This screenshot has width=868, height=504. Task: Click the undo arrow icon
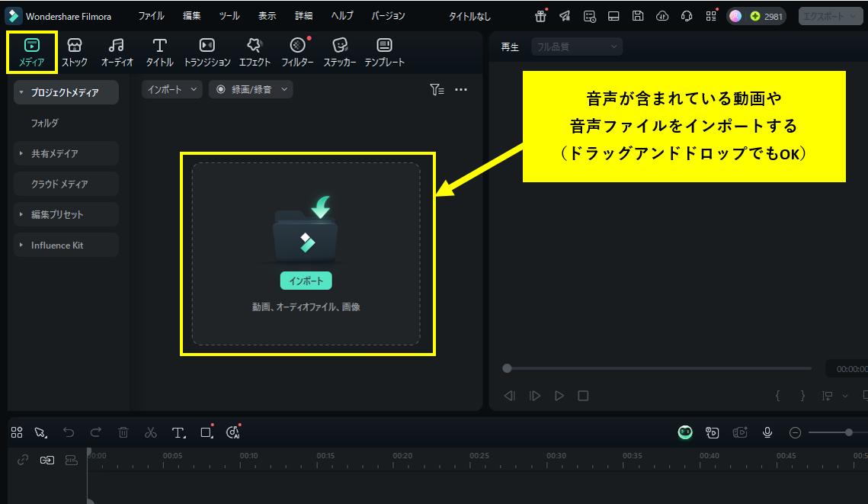coord(69,432)
